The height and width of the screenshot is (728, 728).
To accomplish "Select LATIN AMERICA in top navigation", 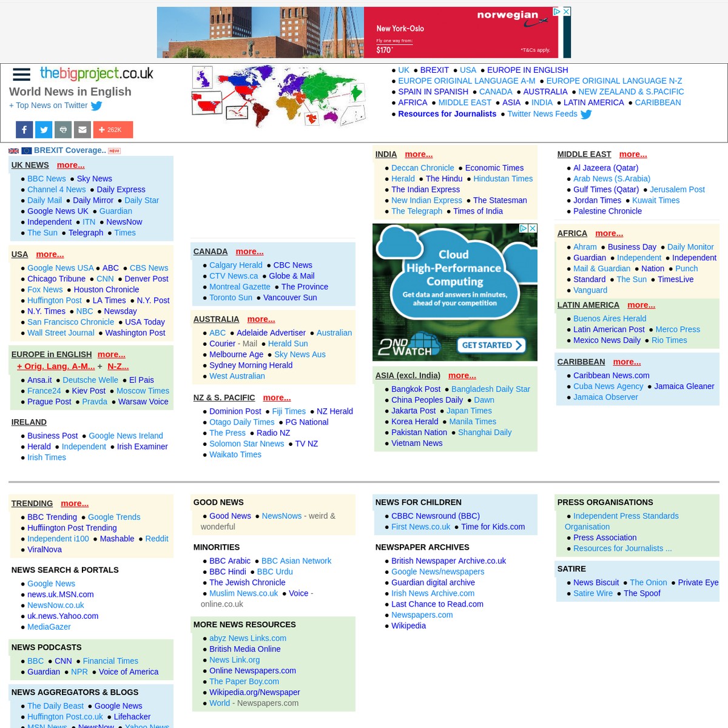I will (593, 103).
